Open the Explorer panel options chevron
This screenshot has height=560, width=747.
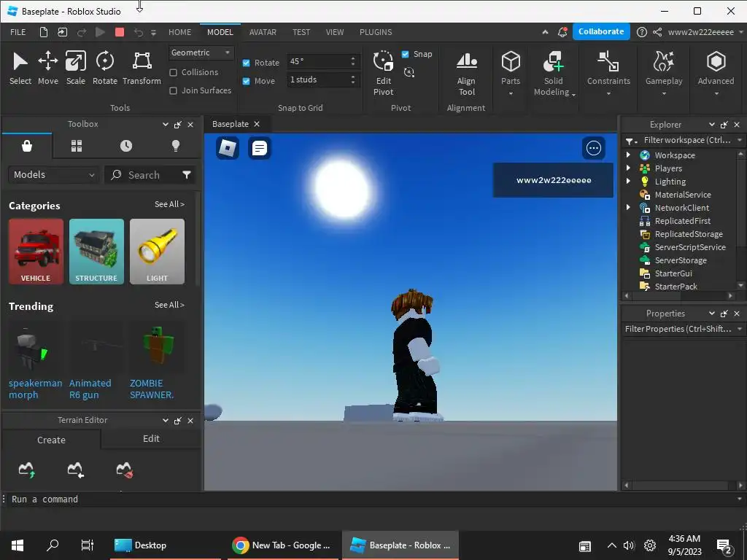tap(711, 124)
